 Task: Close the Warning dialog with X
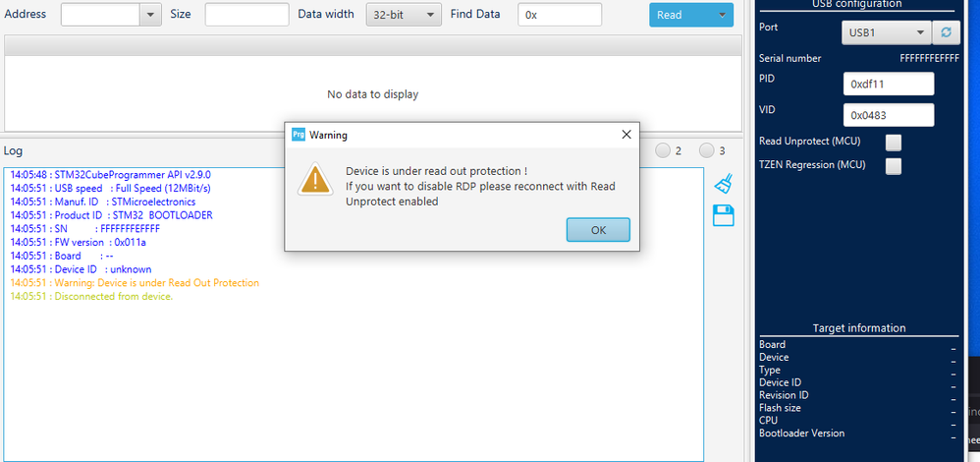click(x=626, y=135)
